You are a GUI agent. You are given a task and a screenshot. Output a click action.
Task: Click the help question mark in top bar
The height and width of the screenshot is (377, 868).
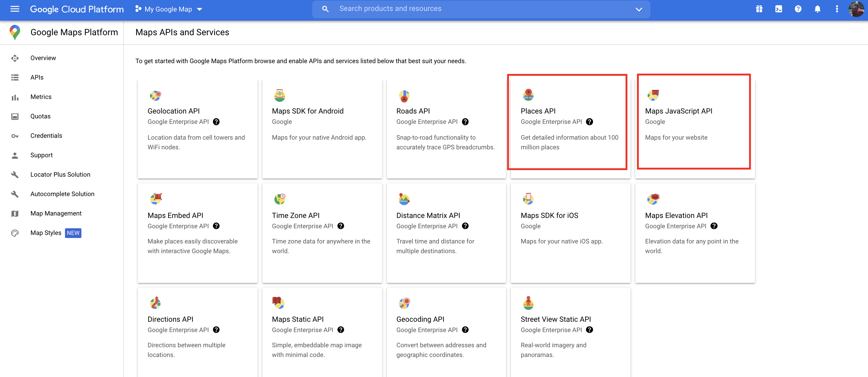(x=798, y=9)
